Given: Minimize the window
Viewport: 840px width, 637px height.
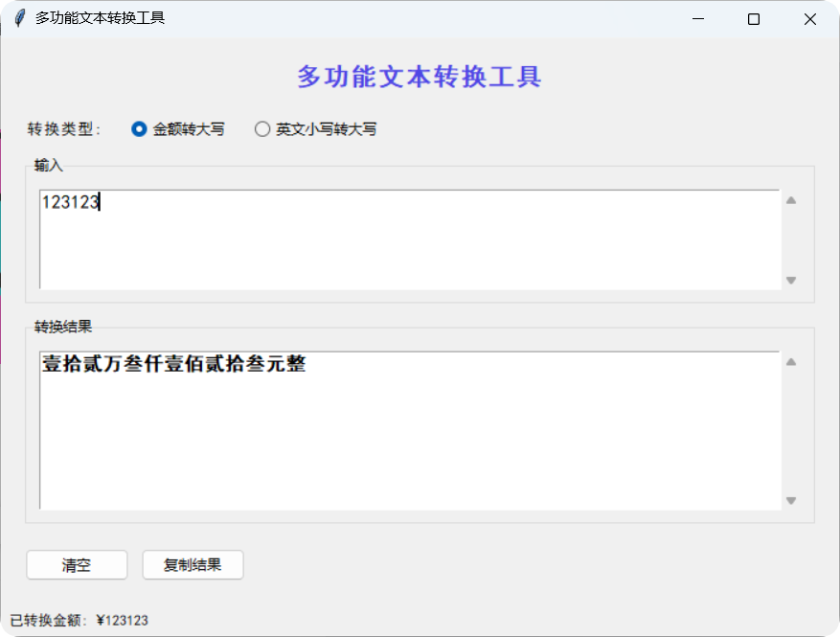Looking at the screenshot, I should (698, 19).
